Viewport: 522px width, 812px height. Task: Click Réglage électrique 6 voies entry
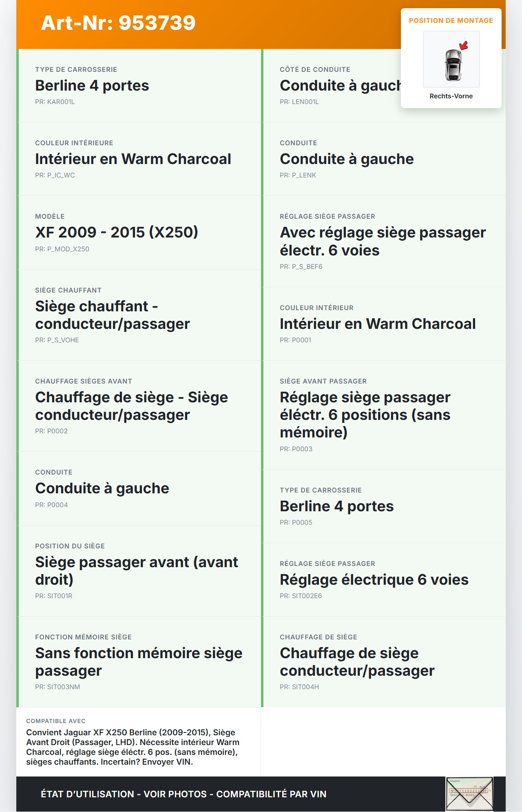click(x=374, y=580)
